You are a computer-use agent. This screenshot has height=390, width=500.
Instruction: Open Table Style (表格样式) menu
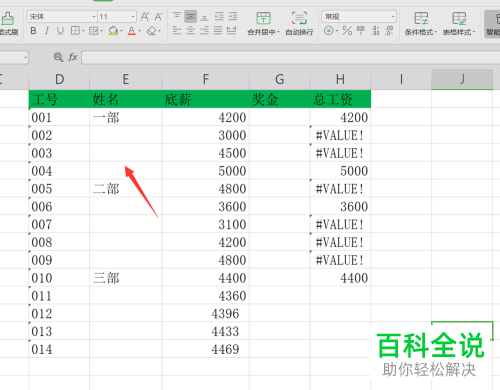tap(459, 23)
